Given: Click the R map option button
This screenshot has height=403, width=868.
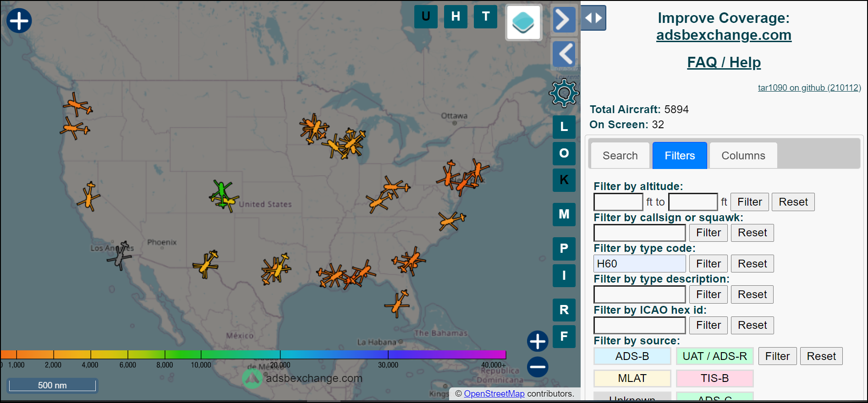Looking at the screenshot, I should [x=564, y=310].
